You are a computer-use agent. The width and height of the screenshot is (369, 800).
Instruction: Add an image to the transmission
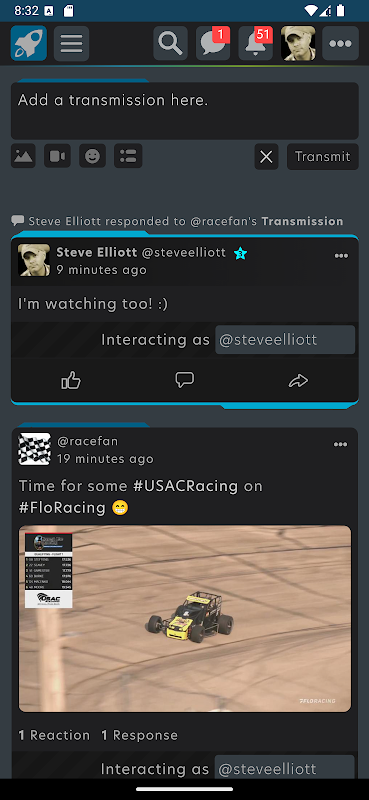coord(23,156)
